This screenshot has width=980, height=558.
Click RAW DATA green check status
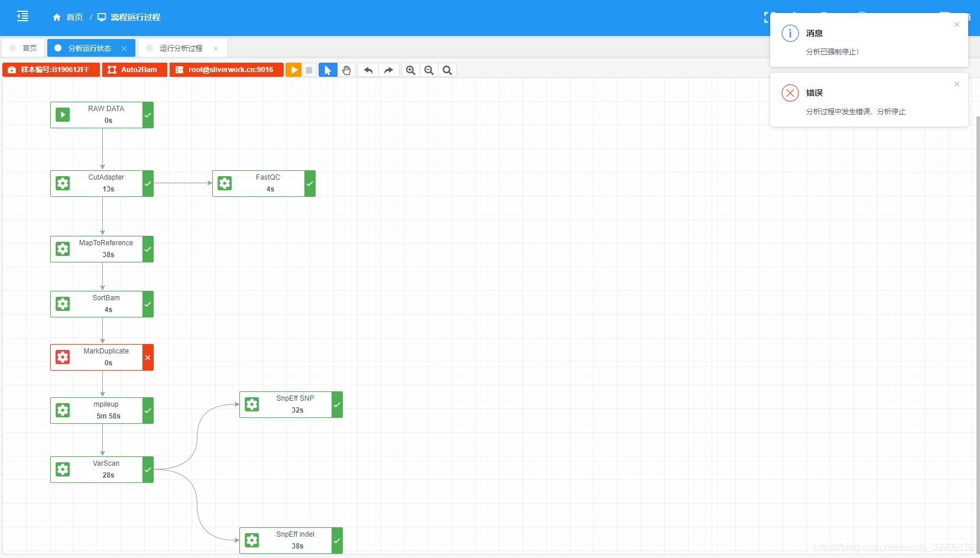point(148,115)
